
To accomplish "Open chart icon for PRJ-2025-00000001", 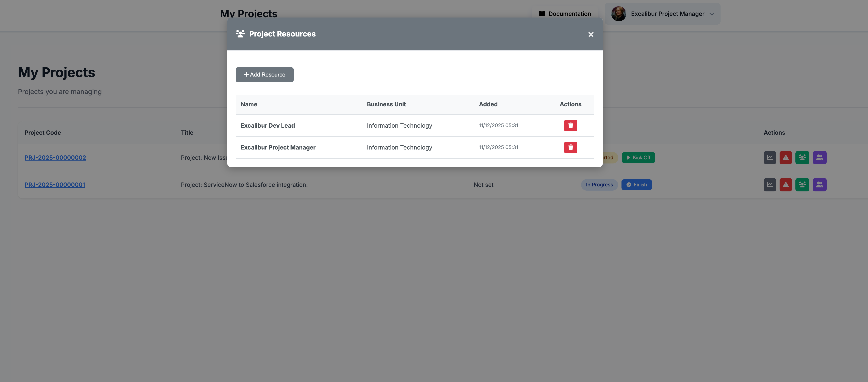I will (x=769, y=185).
